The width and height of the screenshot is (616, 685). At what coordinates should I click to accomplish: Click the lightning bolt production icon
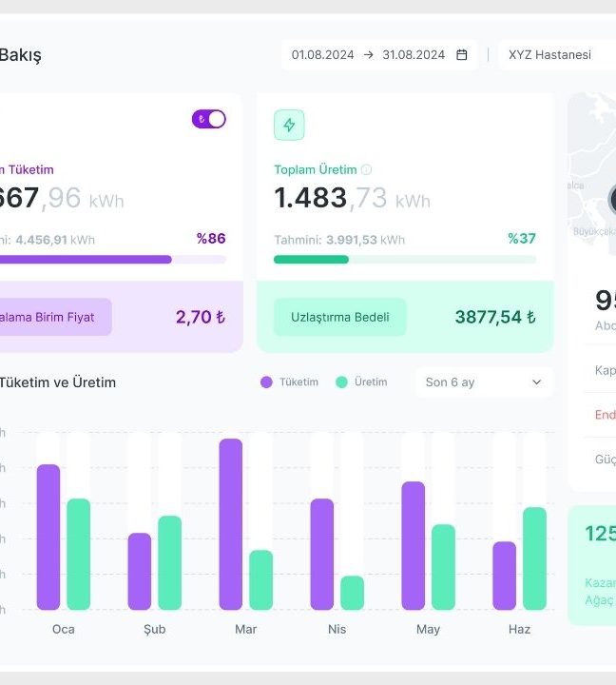289,125
